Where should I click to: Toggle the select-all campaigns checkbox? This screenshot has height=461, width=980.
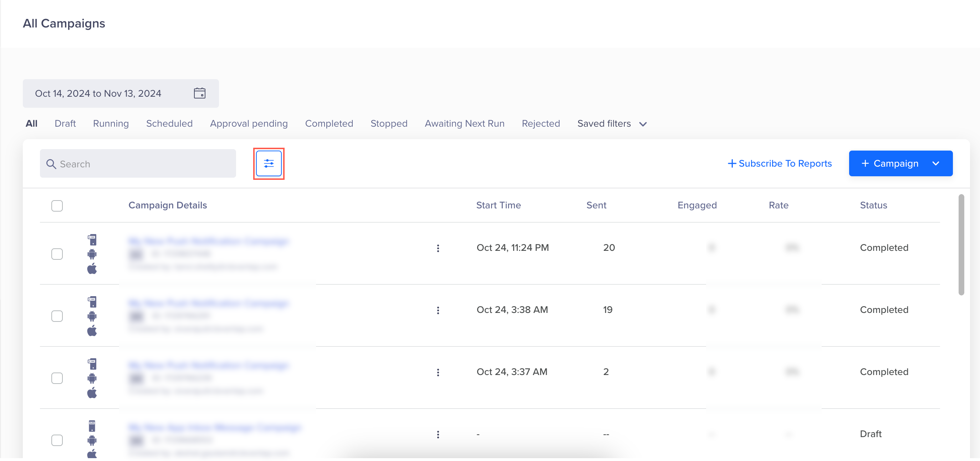(57, 206)
